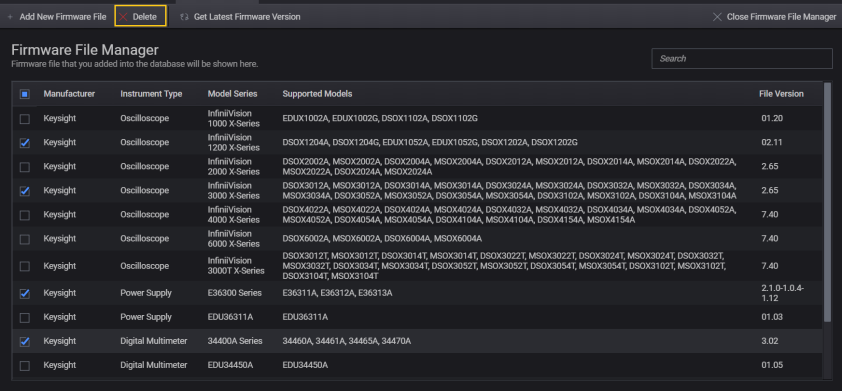Image resolution: width=842 pixels, height=391 pixels.
Task: Click supported models E36311A, E36312A, E36313A
Action: [x=337, y=293]
